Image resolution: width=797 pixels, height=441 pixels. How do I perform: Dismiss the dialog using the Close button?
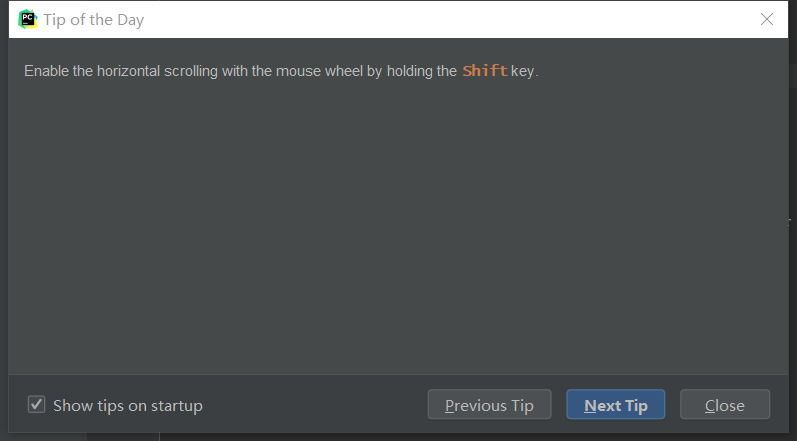coord(724,405)
